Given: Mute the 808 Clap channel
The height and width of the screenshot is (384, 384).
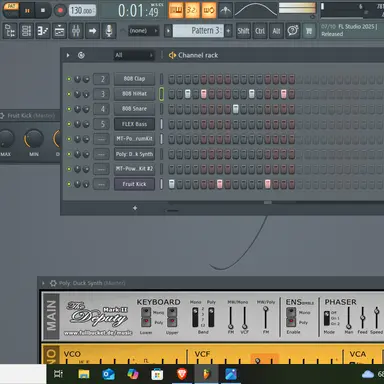Looking at the screenshot, I should pyautogui.click(x=69, y=79).
